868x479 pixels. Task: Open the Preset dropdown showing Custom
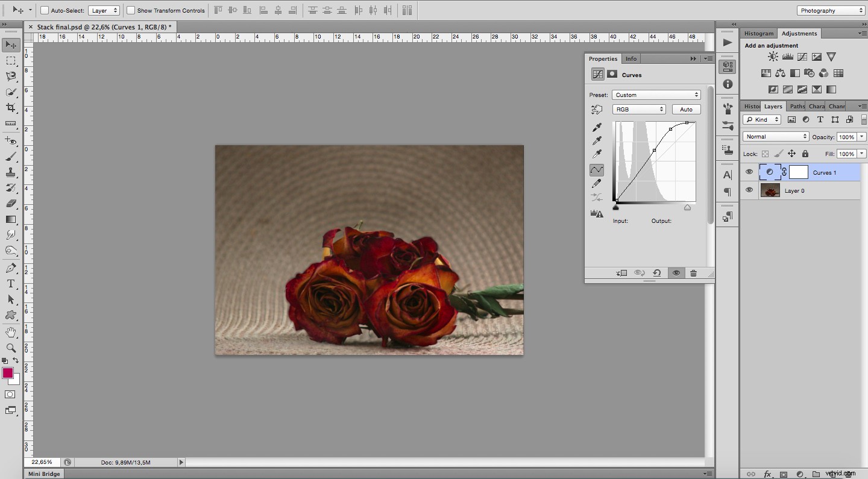[656, 95]
